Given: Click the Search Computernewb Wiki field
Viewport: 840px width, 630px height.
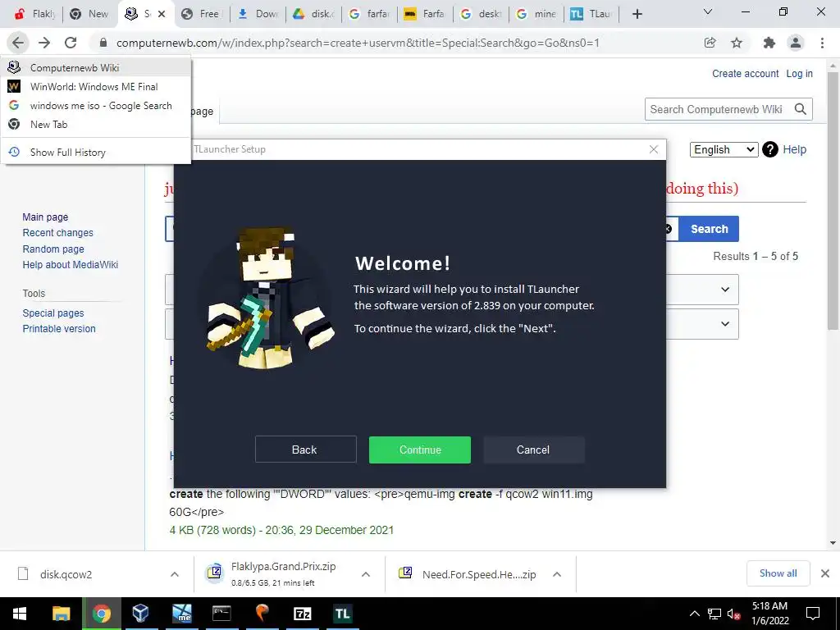Looking at the screenshot, I should (717, 109).
